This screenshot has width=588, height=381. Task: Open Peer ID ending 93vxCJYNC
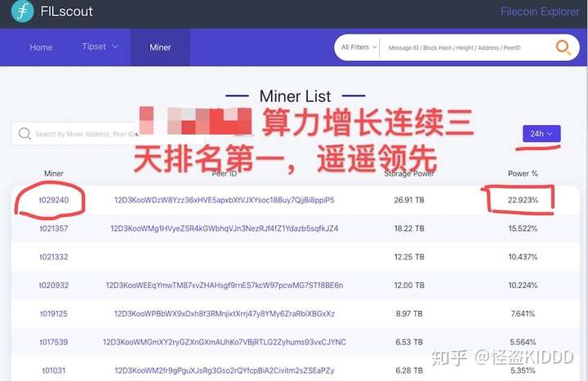[225, 342]
